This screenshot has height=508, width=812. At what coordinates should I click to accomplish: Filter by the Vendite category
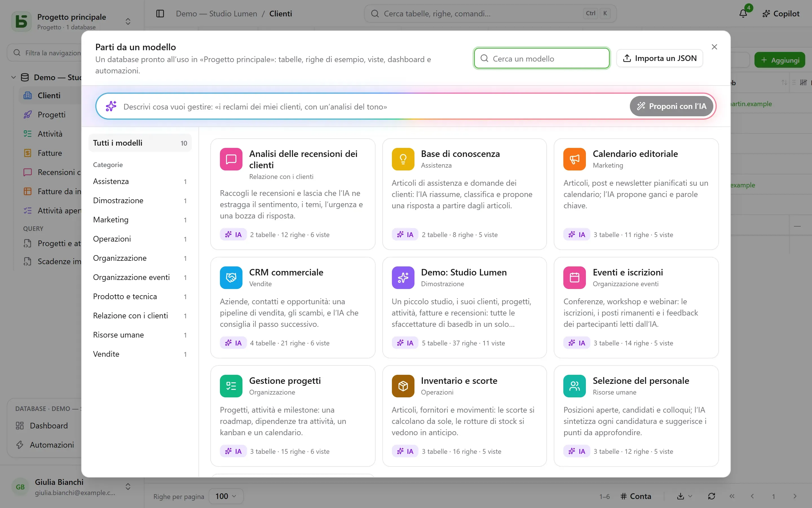tap(140, 354)
